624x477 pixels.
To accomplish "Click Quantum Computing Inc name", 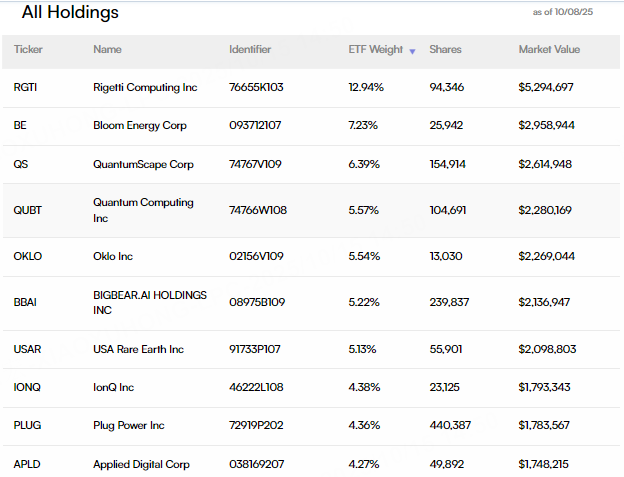I will [x=143, y=210].
